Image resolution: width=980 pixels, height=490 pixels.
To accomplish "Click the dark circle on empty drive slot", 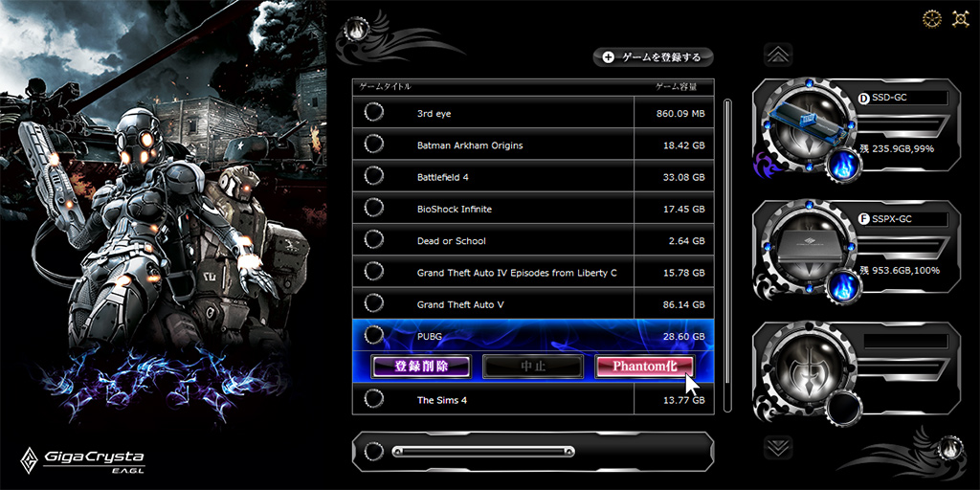I will click(844, 410).
